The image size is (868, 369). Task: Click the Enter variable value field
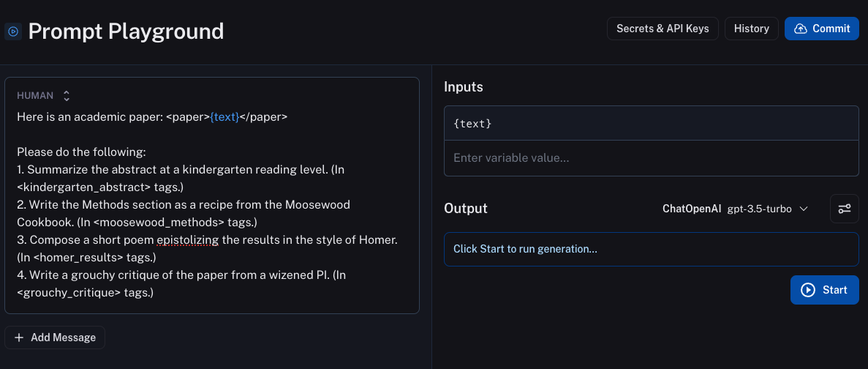pyautogui.click(x=651, y=158)
